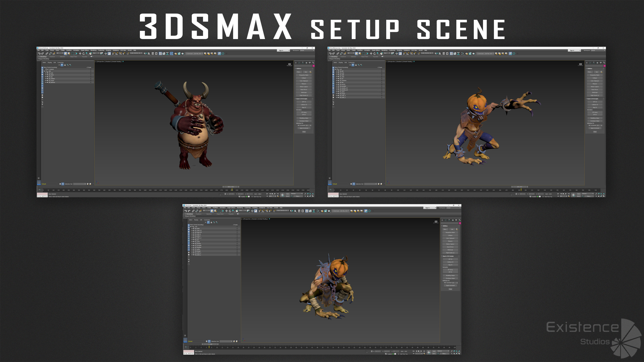Hide SM_hammer in the DemonTroll.max scene explorer
644x362 pixels.
coord(45,82)
